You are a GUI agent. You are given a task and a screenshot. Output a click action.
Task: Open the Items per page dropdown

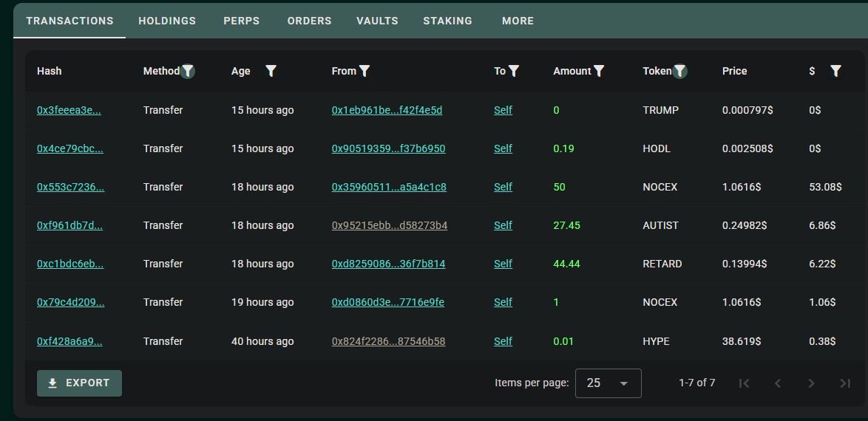608,383
